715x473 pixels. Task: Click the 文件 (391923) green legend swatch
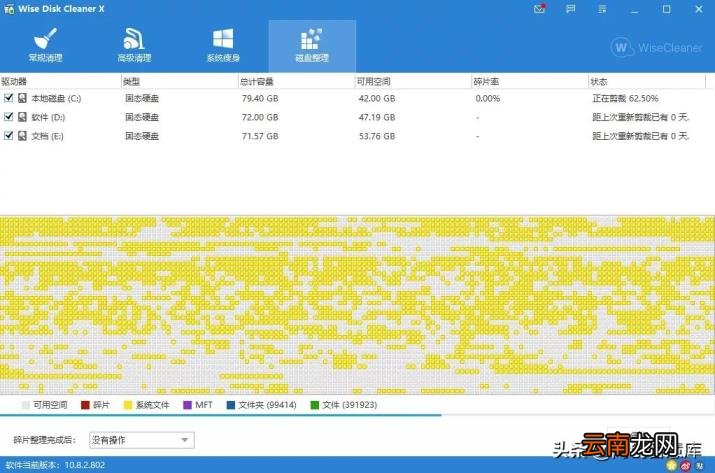pos(314,405)
